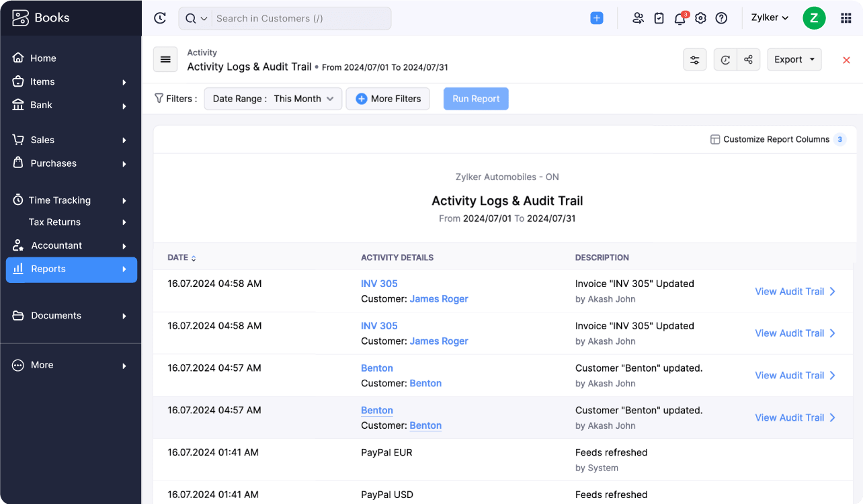
Task: Open the settings gear icon
Action: [x=700, y=18]
